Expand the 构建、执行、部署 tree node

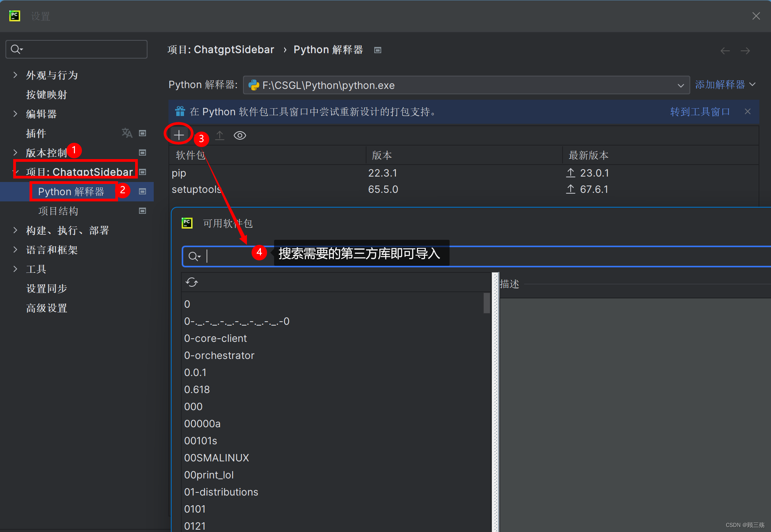point(15,230)
